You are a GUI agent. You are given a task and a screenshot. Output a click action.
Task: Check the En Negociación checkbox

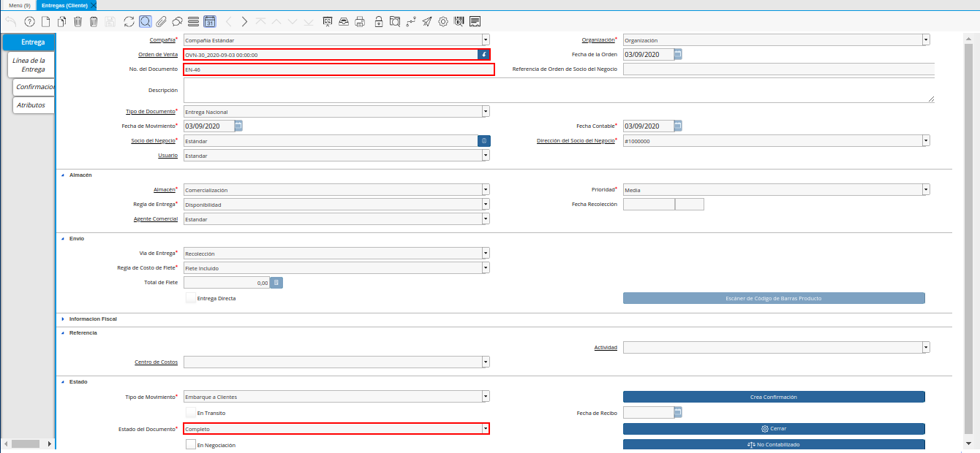(191, 444)
